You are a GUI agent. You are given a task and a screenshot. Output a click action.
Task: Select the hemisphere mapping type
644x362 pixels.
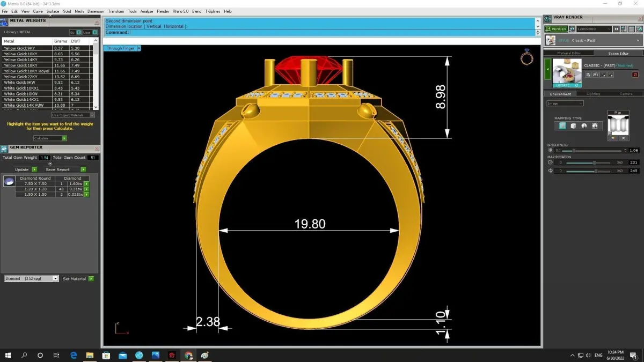coord(584,125)
